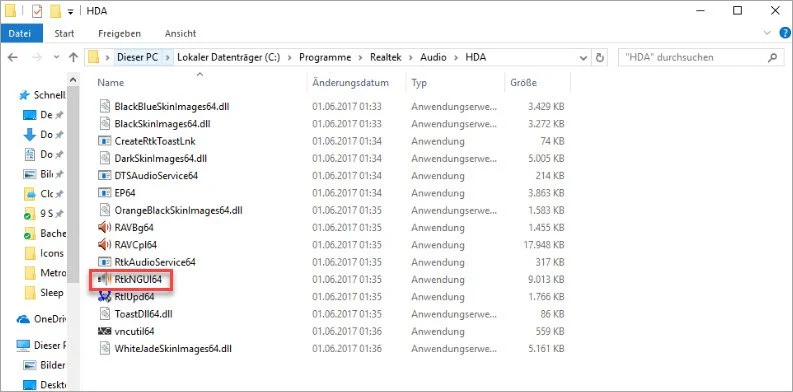Select the RAVCpl64 speaker icon

[104, 245]
